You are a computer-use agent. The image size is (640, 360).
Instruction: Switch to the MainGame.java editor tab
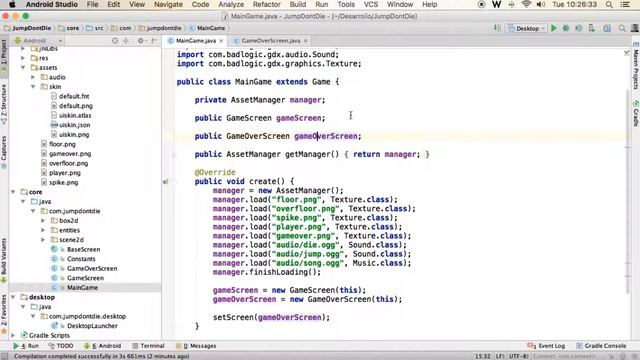[x=196, y=41]
